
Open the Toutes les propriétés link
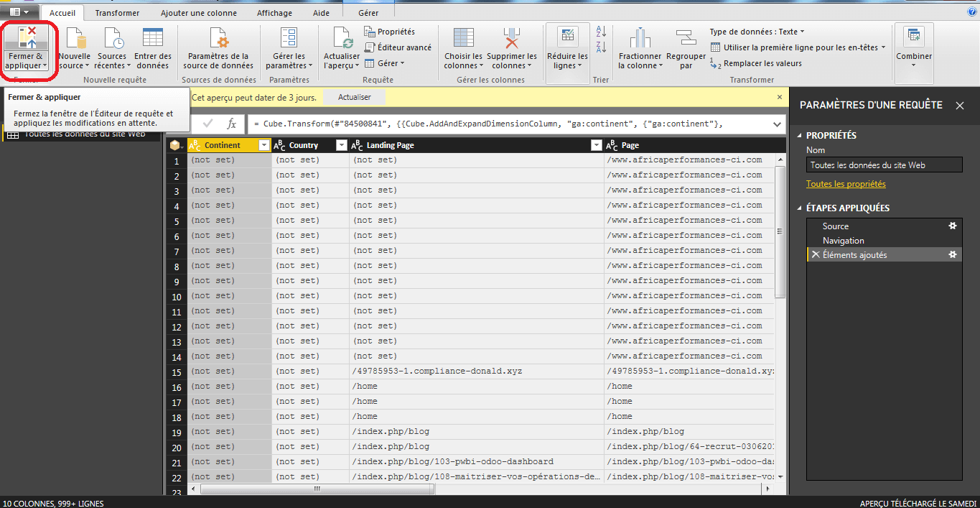[x=846, y=184]
